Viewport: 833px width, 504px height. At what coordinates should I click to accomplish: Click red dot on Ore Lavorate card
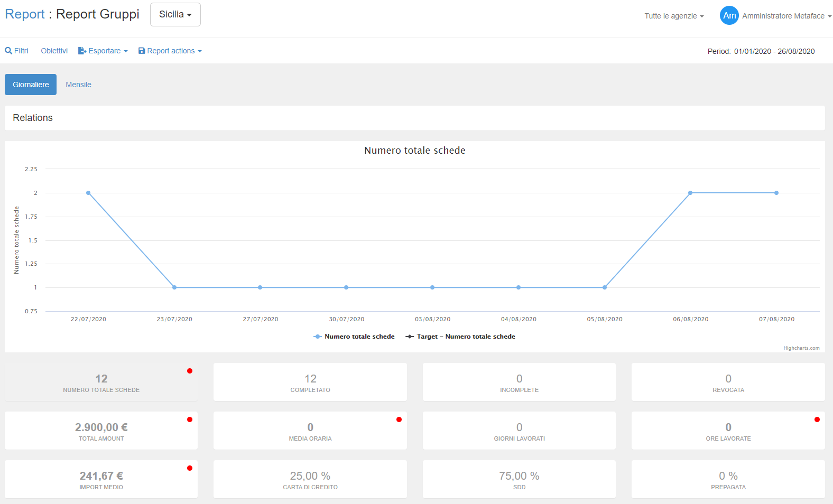point(817,419)
